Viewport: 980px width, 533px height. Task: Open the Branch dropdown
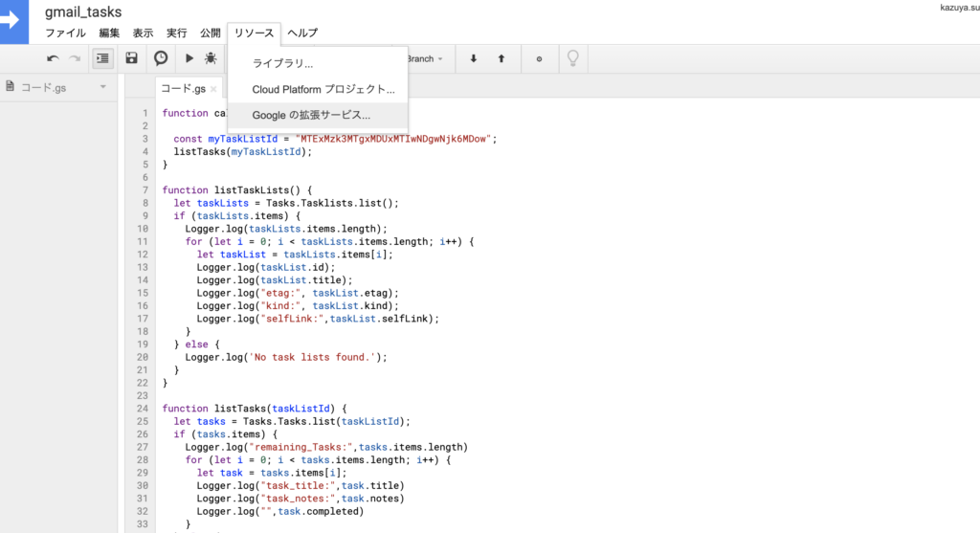click(x=425, y=58)
